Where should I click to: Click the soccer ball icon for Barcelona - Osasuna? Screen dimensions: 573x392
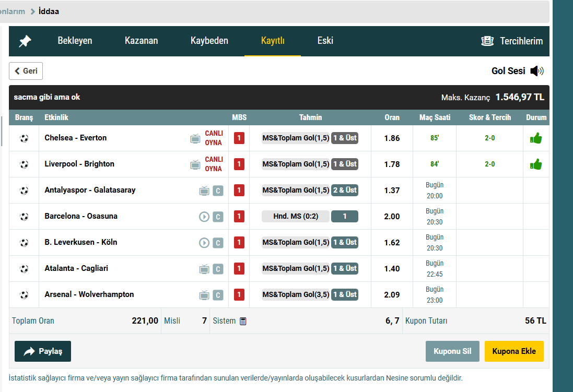[x=24, y=217]
